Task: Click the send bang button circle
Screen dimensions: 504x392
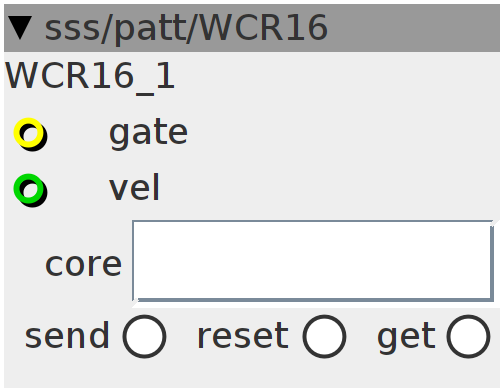Action: click(144, 336)
